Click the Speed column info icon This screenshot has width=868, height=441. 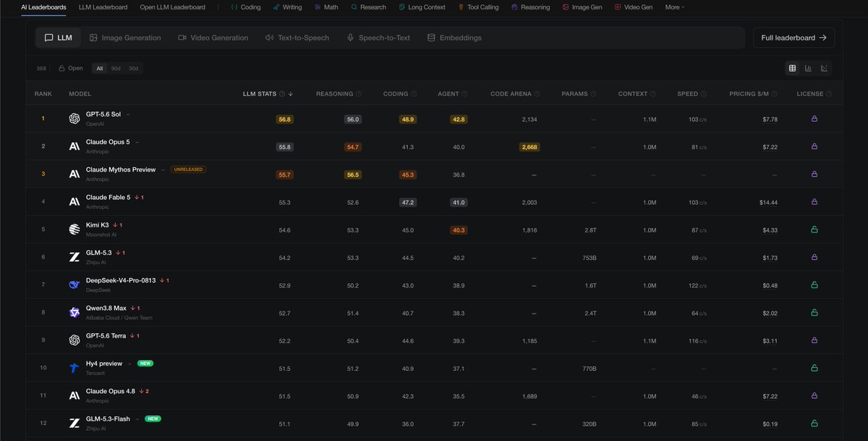tap(704, 94)
